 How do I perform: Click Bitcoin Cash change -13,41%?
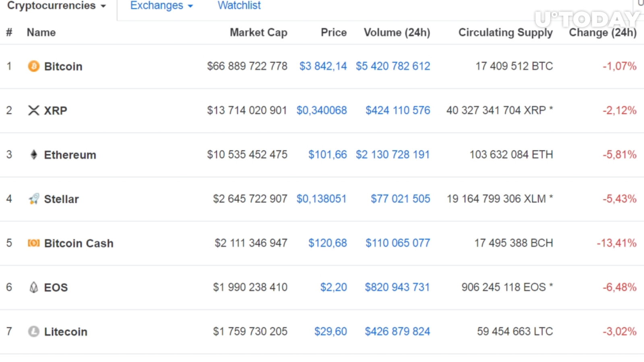point(617,243)
